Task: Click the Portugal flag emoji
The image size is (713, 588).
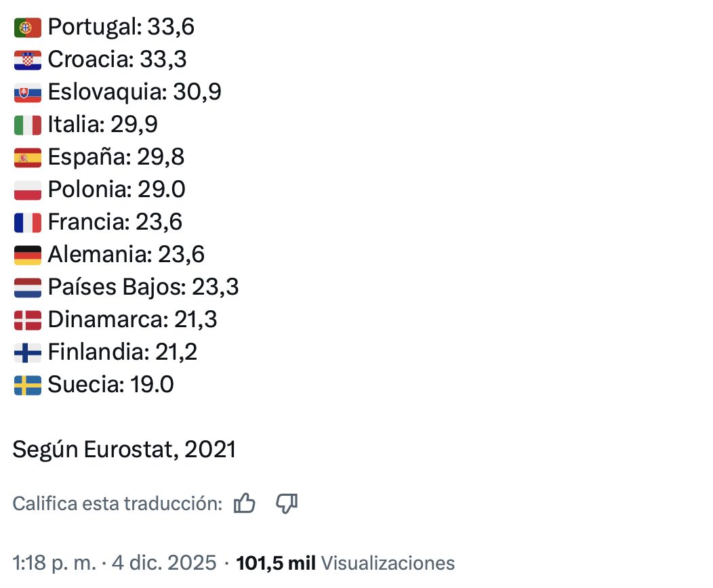Action: [28, 28]
